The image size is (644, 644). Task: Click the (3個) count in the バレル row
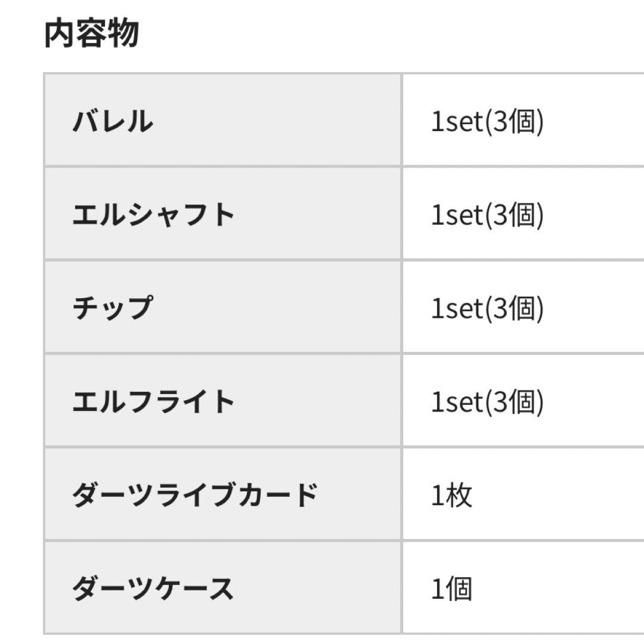point(513,122)
